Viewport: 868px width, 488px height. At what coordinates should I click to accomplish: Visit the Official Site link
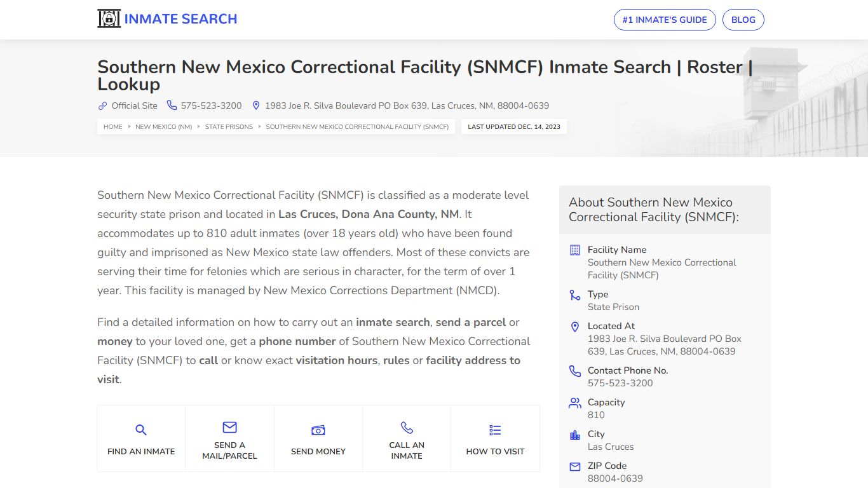134,105
